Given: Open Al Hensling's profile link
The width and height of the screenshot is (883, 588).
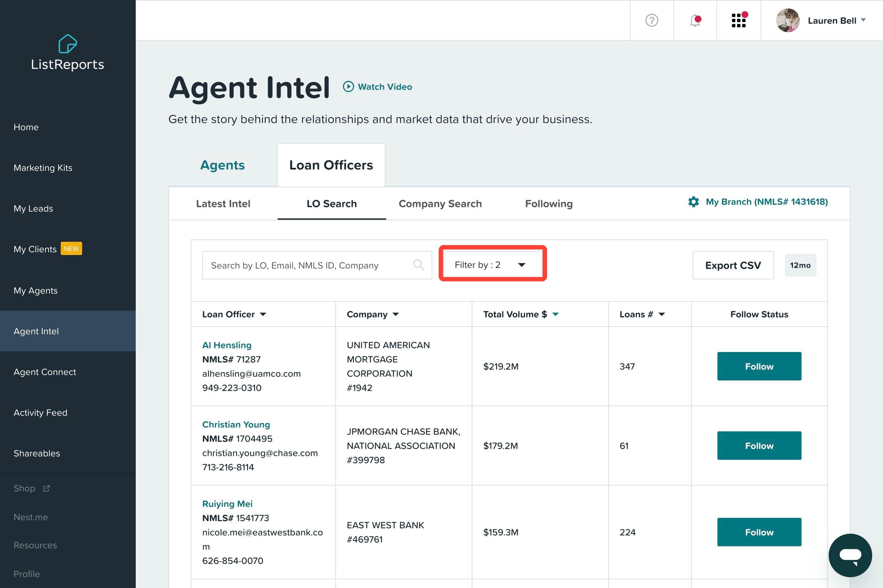Looking at the screenshot, I should (x=227, y=345).
